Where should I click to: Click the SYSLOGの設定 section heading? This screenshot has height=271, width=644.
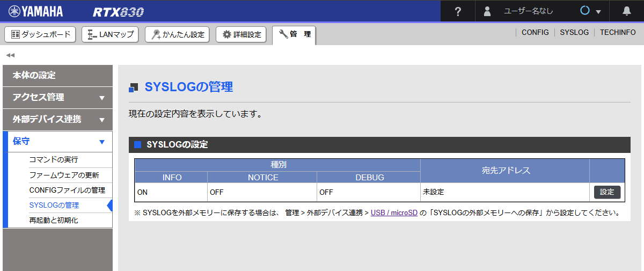pyautogui.click(x=177, y=145)
